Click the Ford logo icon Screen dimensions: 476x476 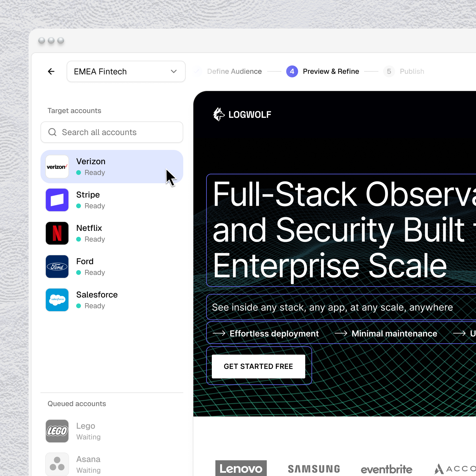tap(57, 267)
